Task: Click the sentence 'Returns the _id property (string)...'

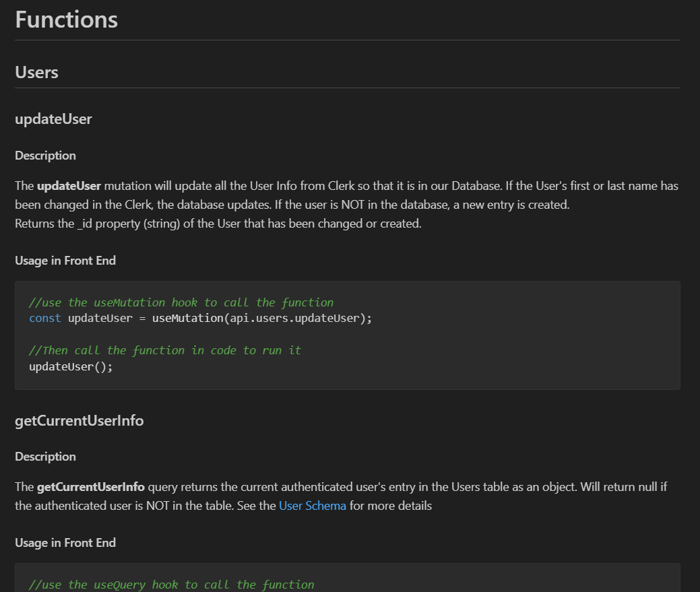Action: pos(218,224)
